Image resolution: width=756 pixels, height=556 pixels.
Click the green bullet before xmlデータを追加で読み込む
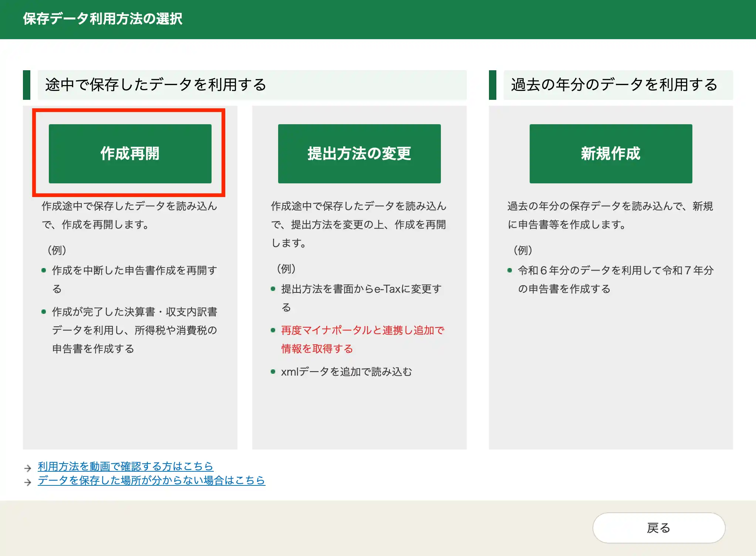273,372
